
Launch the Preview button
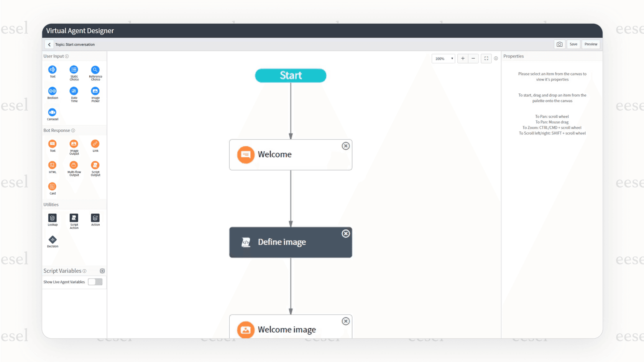click(591, 44)
